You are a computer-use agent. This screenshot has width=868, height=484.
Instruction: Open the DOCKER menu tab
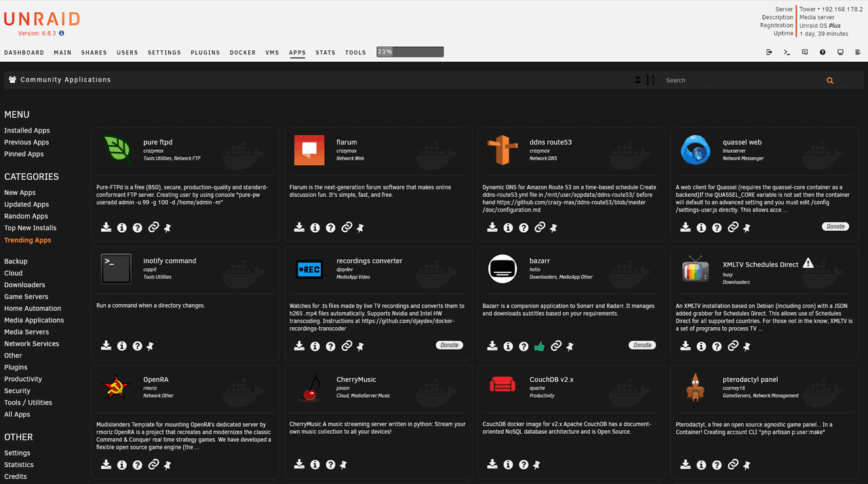click(243, 52)
